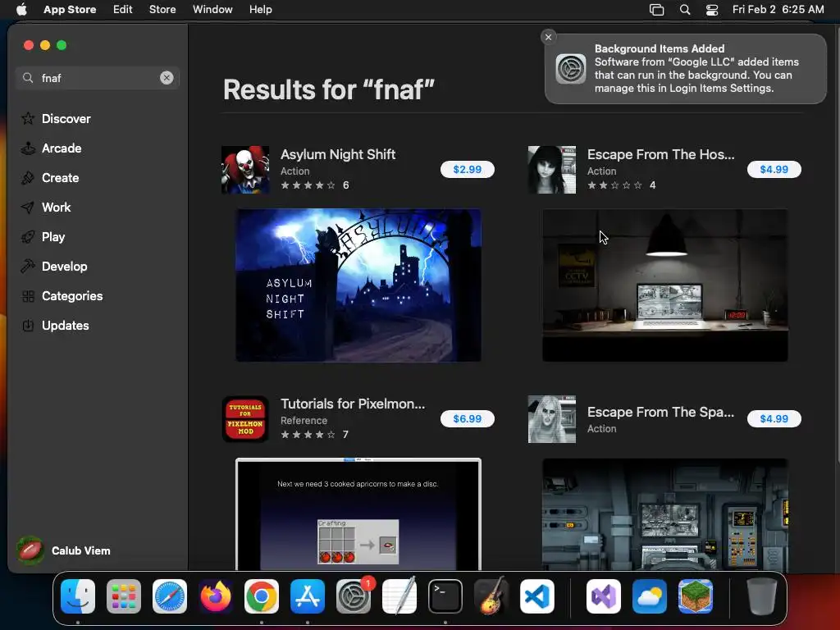Open Stage Manager in the menu bar
The height and width of the screenshot is (630, 840).
657,10
